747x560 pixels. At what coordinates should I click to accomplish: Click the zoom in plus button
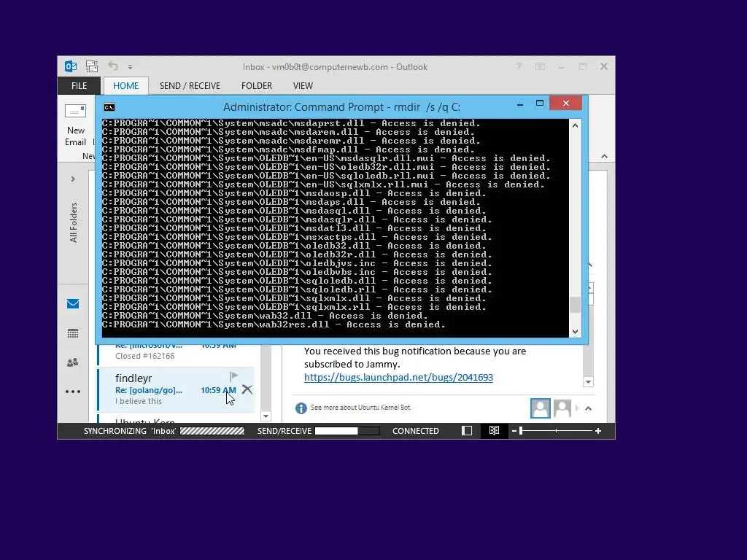click(x=598, y=431)
